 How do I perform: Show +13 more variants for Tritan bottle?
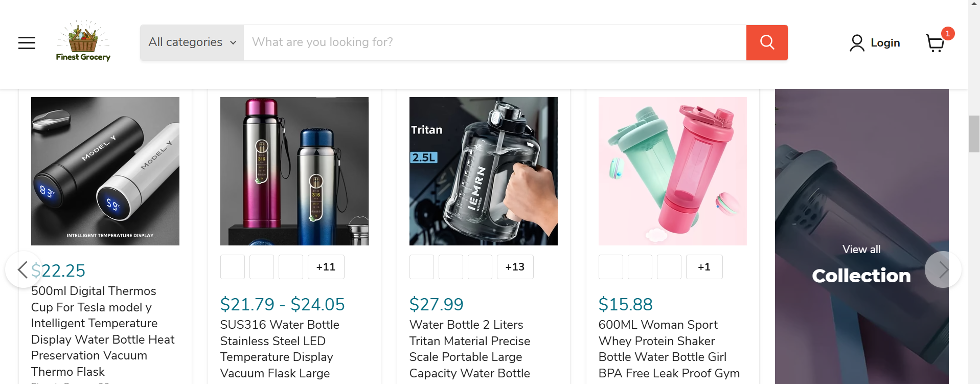coord(515,267)
